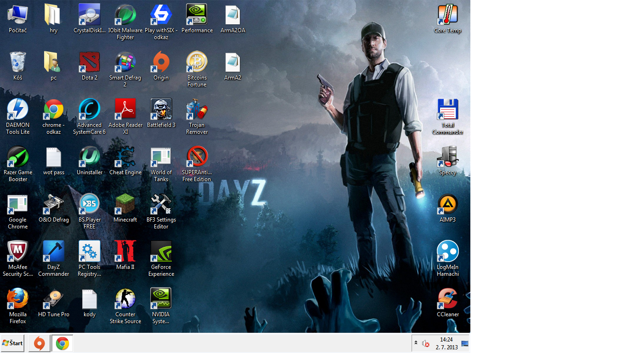
Task: Switch to Chrome in the taskbar
Action: click(62, 343)
